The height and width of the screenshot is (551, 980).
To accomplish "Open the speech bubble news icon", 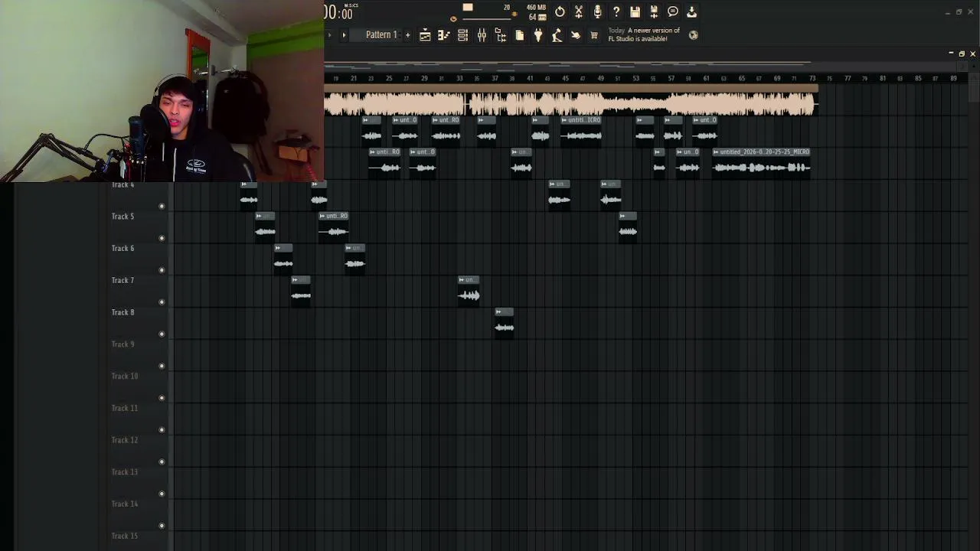I will point(673,11).
